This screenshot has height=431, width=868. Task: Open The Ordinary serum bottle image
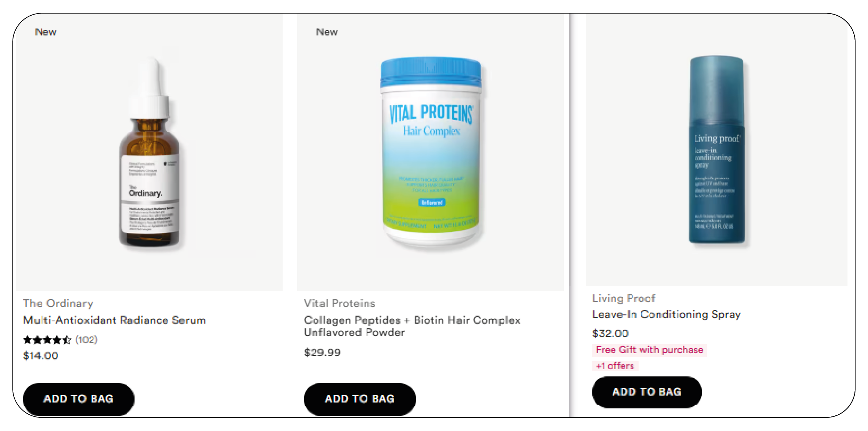[149, 153]
